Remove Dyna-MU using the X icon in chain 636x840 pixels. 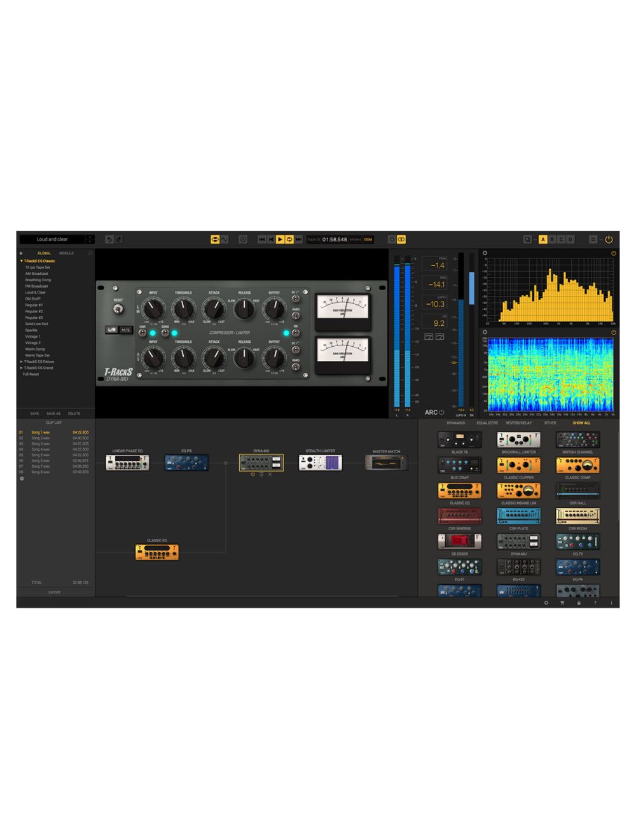[270, 475]
